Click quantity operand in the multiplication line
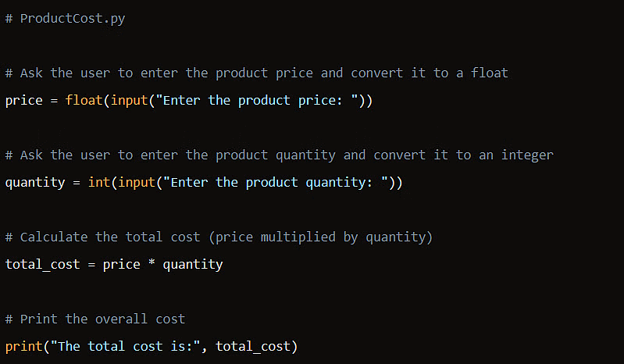The height and width of the screenshot is (364, 624). [193, 265]
